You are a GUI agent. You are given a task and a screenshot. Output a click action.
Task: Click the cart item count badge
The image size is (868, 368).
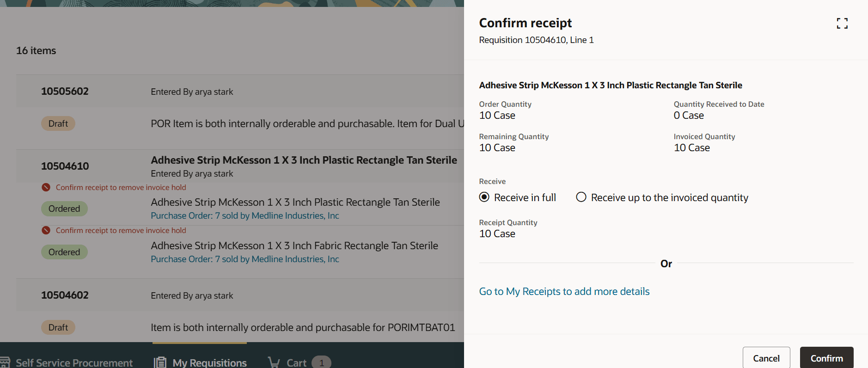click(x=321, y=362)
